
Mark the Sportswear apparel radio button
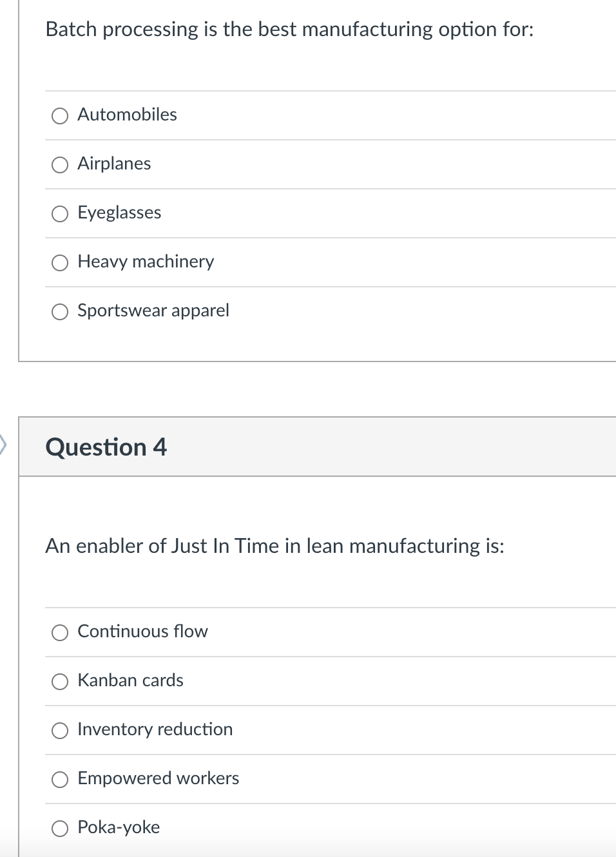click(60, 312)
